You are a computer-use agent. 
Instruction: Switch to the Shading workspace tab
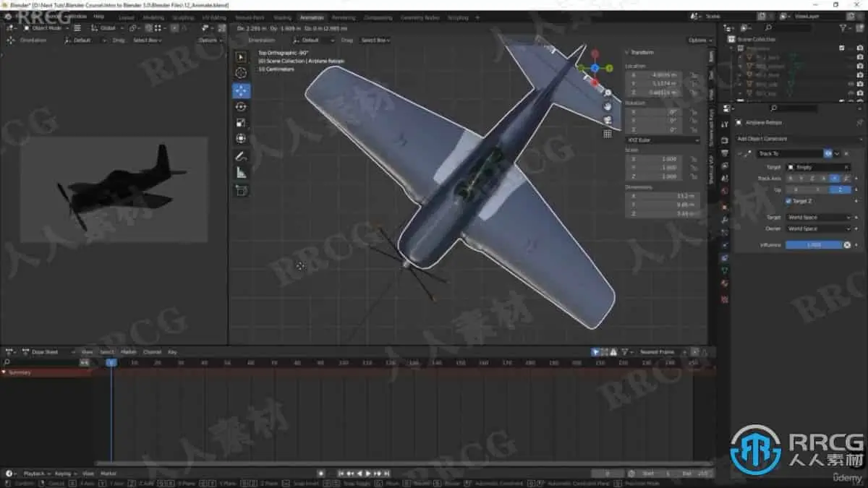pos(282,17)
